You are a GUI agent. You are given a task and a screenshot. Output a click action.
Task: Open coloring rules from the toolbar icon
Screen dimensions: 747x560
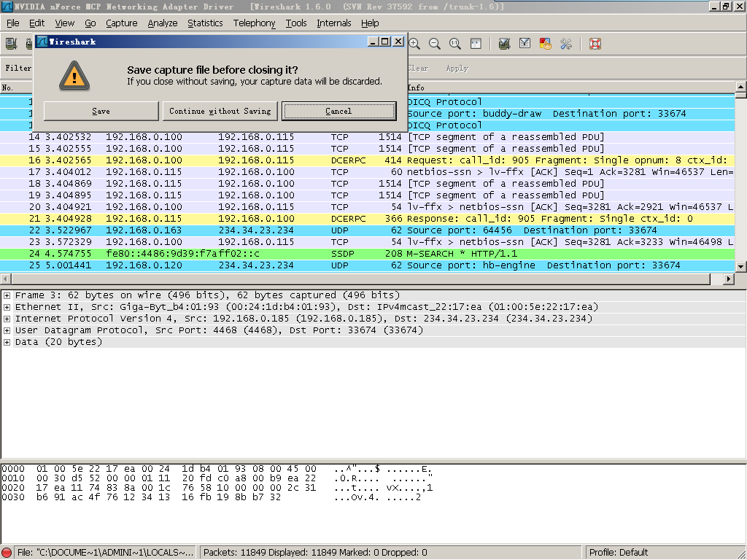(x=546, y=44)
